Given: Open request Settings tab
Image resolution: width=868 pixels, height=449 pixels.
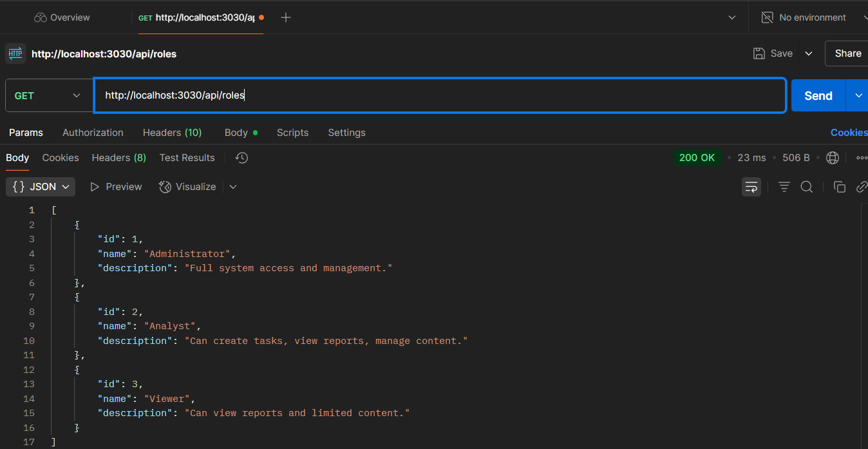Looking at the screenshot, I should 346,132.
